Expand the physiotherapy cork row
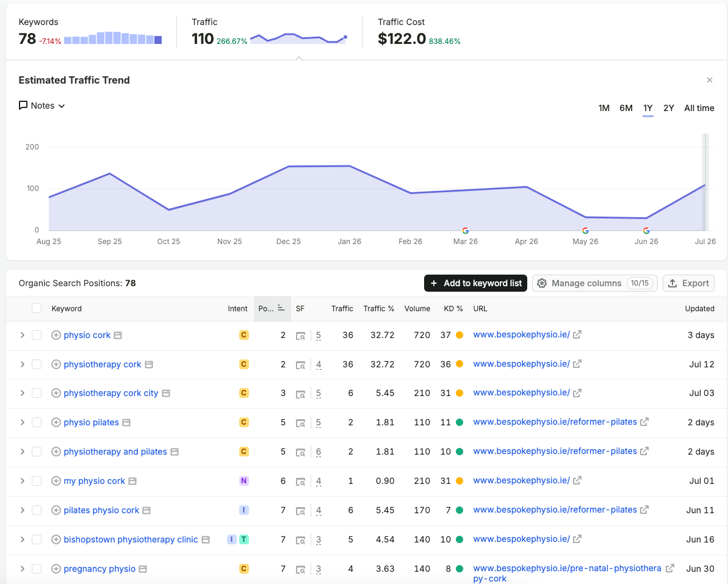The width and height of the screenshot is (728, 584). (x=22, y=364)
